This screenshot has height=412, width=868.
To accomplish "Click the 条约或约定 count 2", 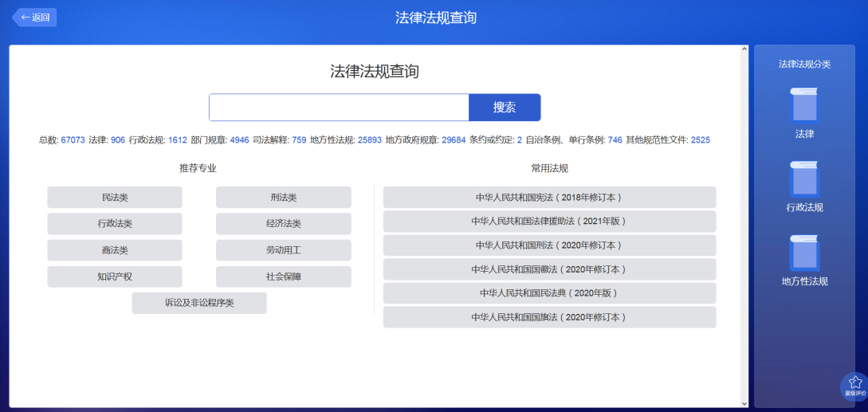I will pyautogui.click(x=519, y=140).
